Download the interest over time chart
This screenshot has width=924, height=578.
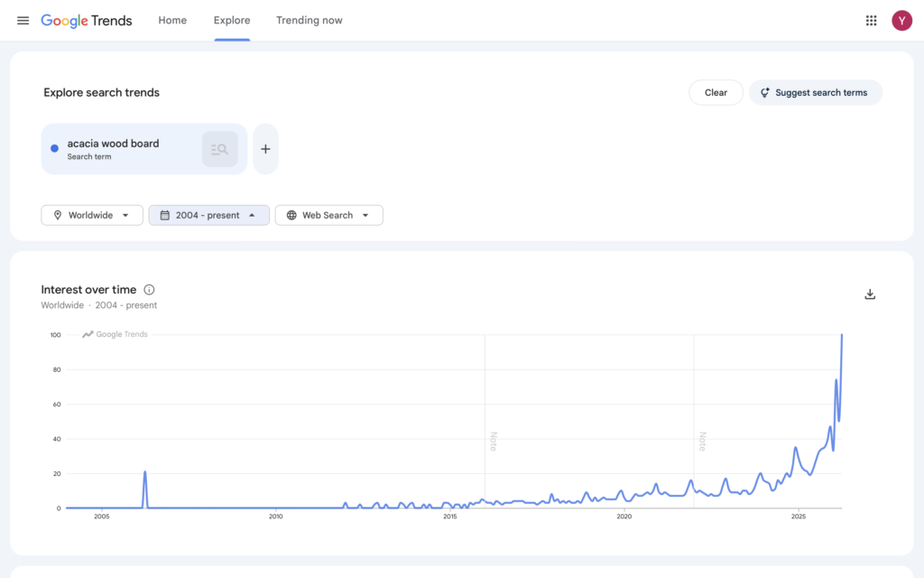coord(870,294)
